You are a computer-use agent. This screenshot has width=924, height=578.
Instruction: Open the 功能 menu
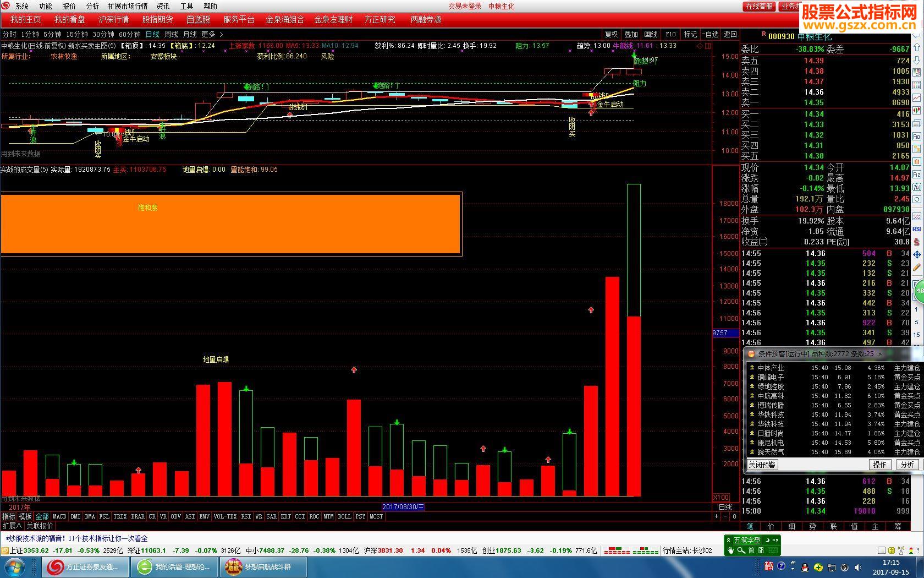(46, 6)
